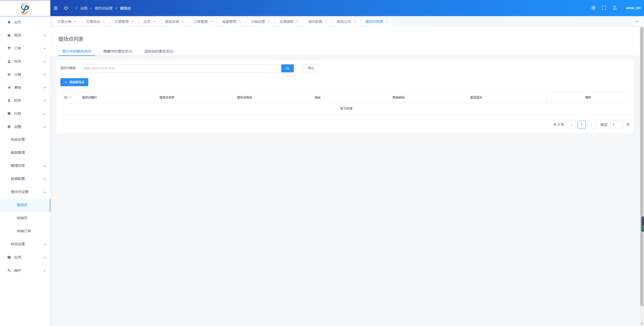Close the 订单管理 tab
The width and height of the screenshot is (644, 326).
[x=212, y=22]
